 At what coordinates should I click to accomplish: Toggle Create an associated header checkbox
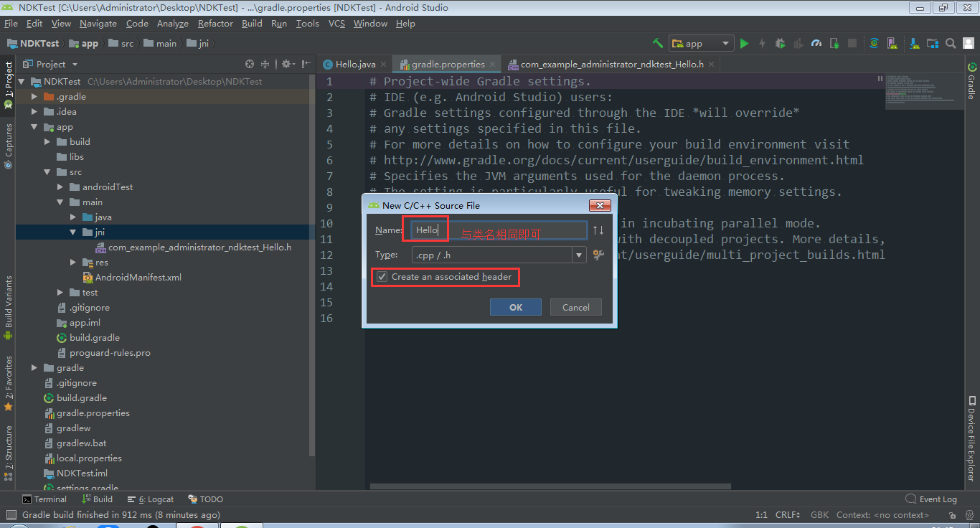click(382, 276)
